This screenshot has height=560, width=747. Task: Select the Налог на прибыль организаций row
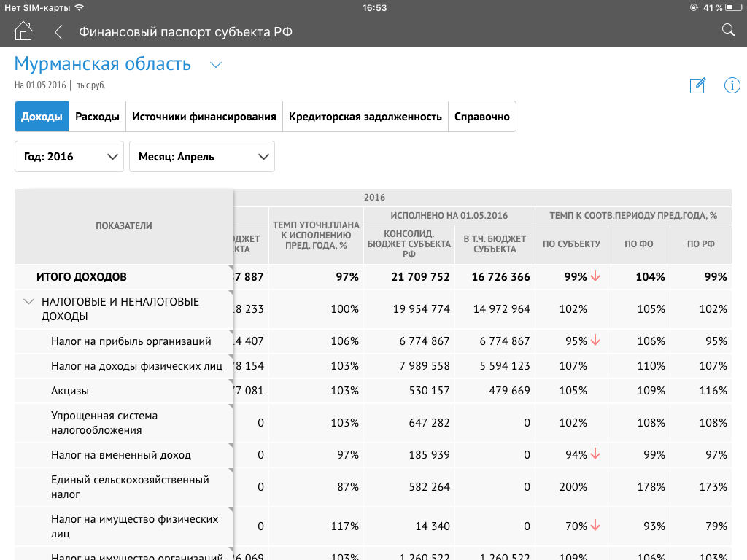tap(131, 341)
